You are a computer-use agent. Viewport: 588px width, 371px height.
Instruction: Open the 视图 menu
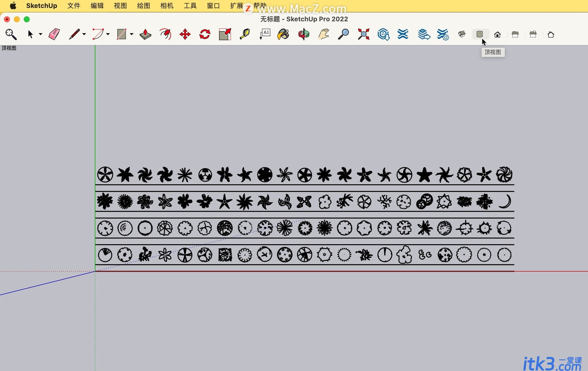(x=120, y=6)
